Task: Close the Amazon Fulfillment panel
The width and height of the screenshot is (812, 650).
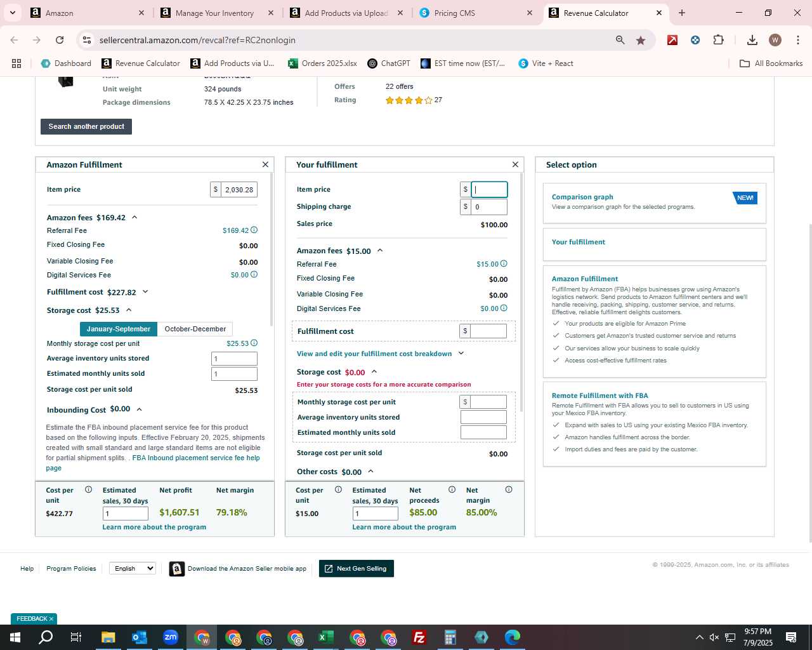Action: (265, 164)
